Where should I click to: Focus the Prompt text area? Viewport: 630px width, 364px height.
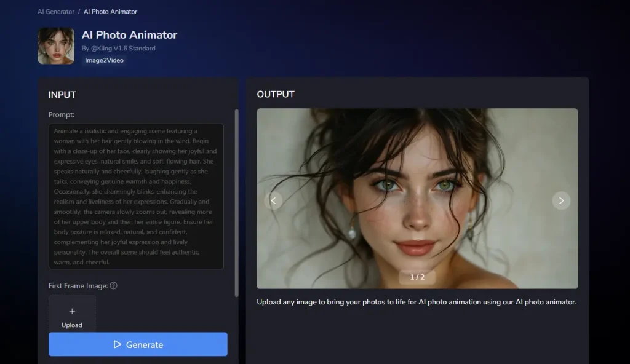coord(136,196)
